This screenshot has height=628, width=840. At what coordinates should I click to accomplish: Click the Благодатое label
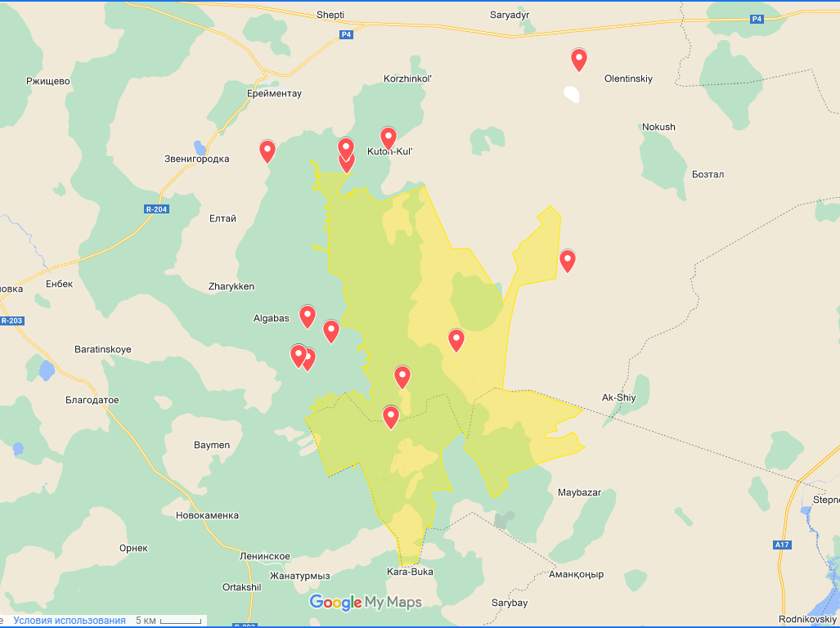pos(92,400)
